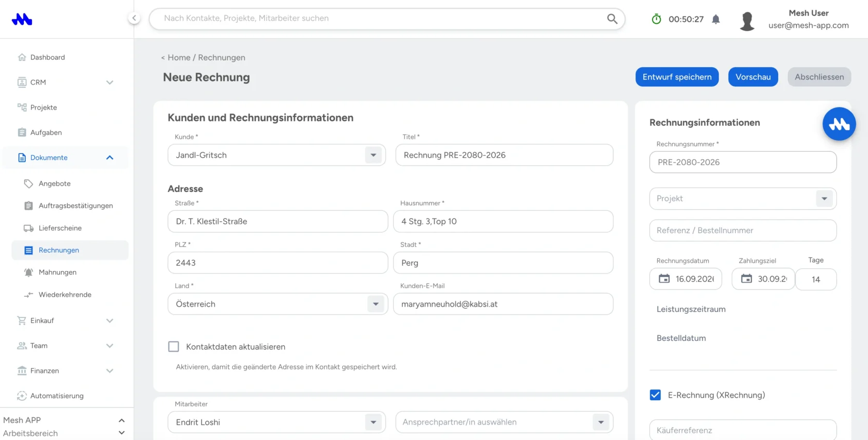Click the Mesh logo in the header
868x440 pixels.
pyautogui.click(x=22, y=20)
